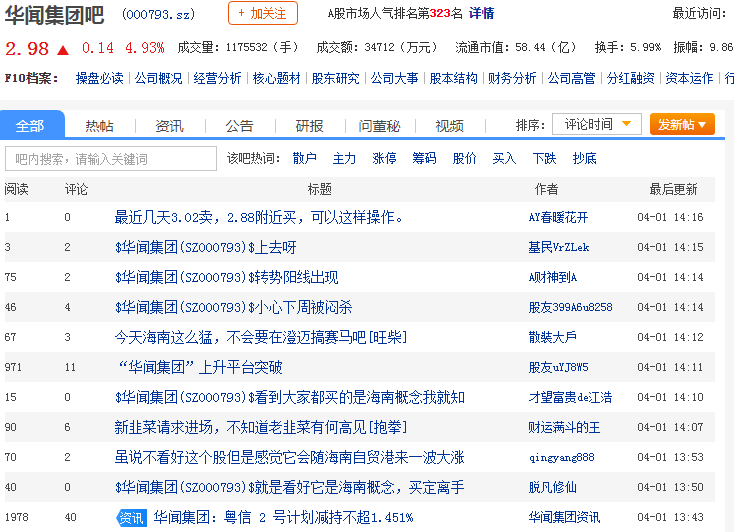Click the stock price 2.98
This screenshot has width=734, height=532.
(27, 49)
